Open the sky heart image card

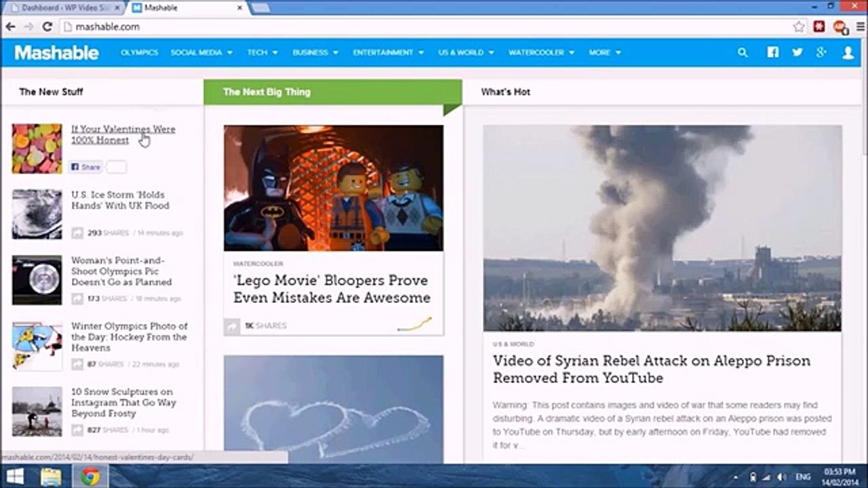[x=334, y=409]
